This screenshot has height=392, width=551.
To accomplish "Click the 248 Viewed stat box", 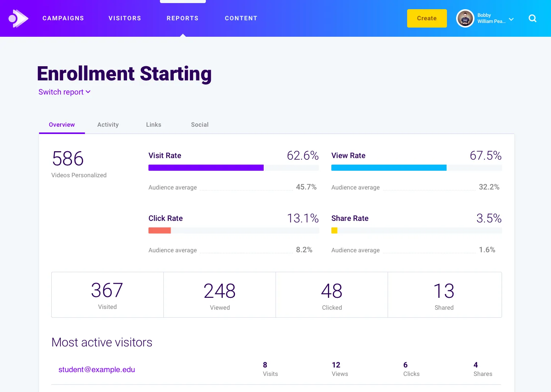I will tap(220, 295).
